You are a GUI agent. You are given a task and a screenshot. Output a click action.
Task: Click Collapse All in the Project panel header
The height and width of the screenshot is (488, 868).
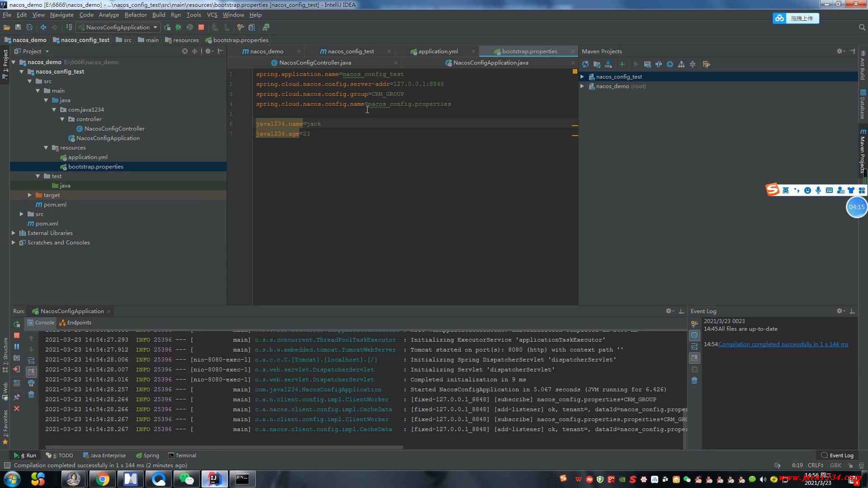(x=195, y=52)
